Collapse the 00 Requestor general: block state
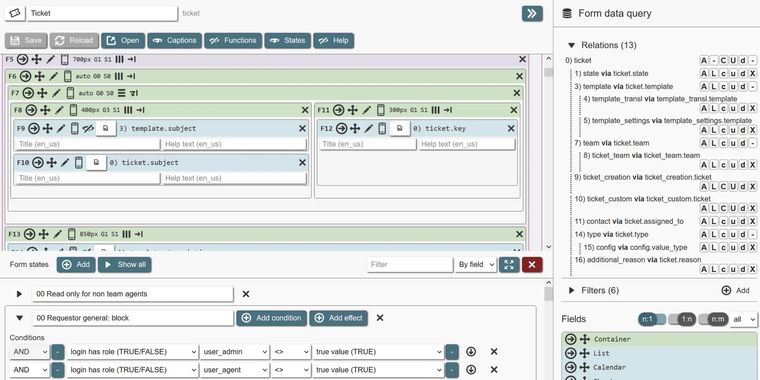The height and width of the screenshot is (380, 760). 19,318
